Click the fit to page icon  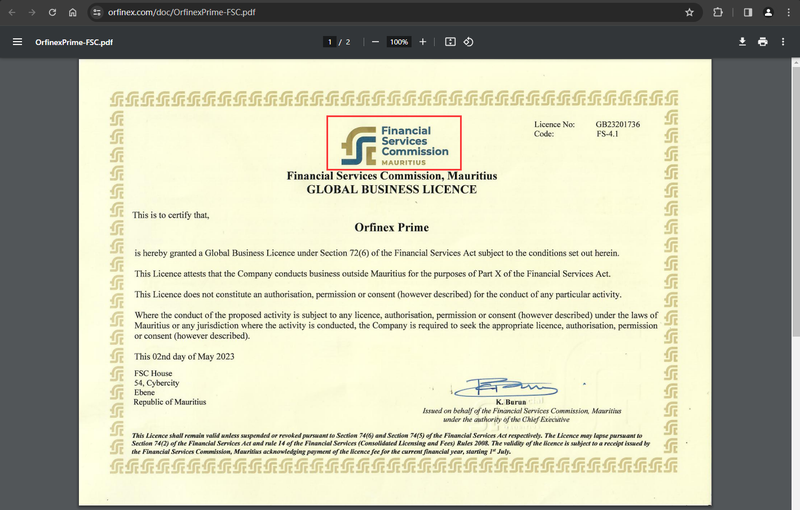click(x=450, y=42)
